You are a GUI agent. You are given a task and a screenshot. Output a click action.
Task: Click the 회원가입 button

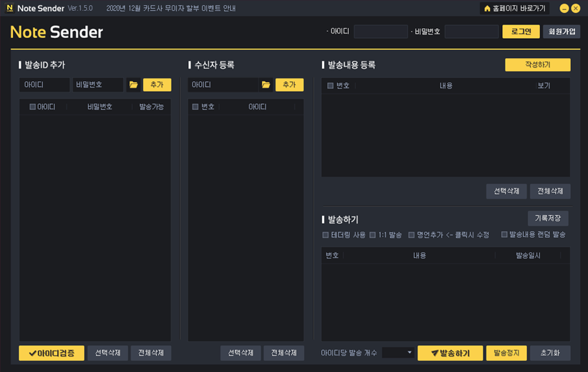click(562, 32)
